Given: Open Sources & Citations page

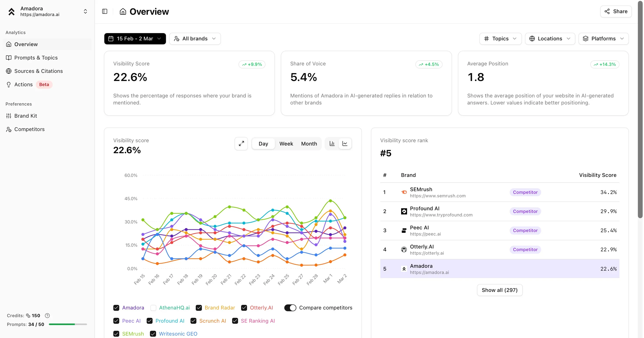Looking at the screenshot, I should point(47,71).
